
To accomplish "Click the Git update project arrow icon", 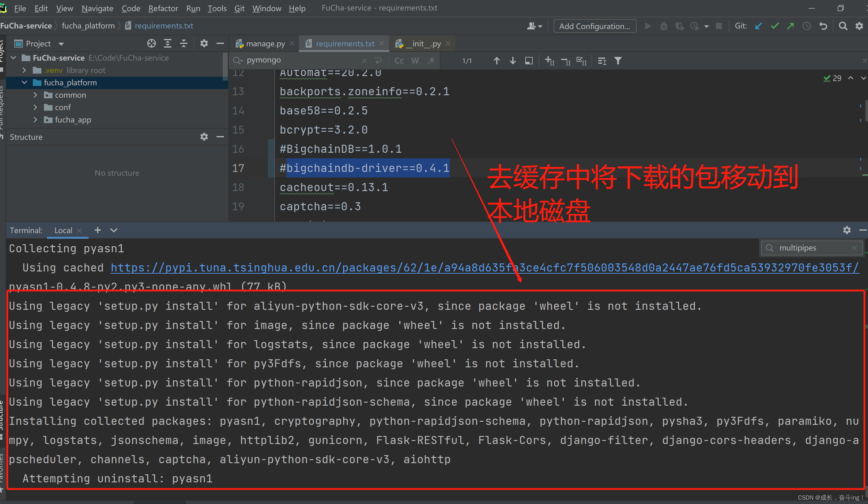I will [758, 26].
